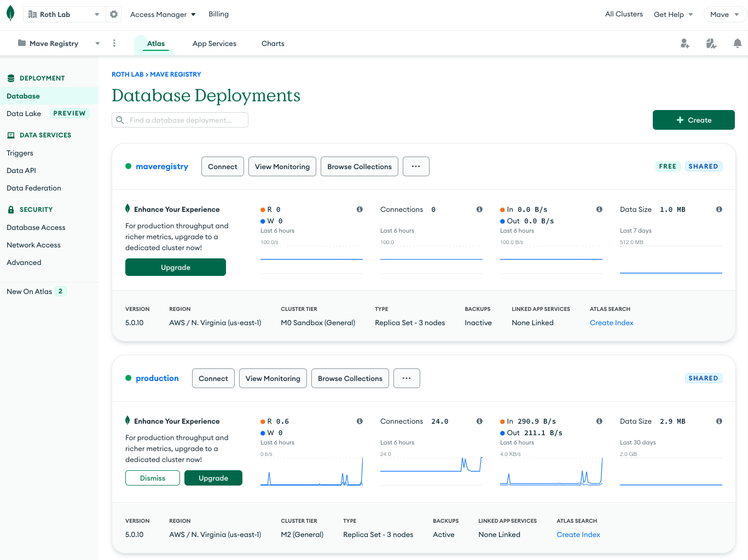Open Advanced security settings
Viewport: 748px width, 560px height.
click(24, 262)
